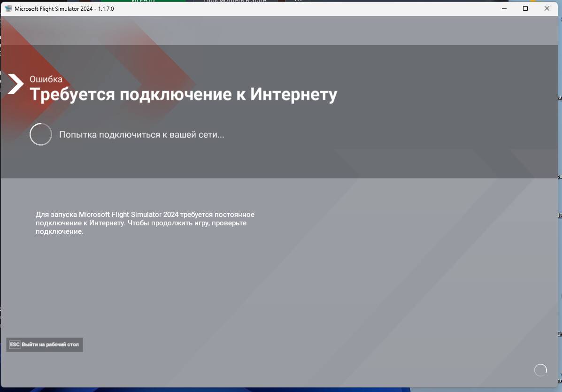Minimize the Flight Simulator window

click(504, 8)
